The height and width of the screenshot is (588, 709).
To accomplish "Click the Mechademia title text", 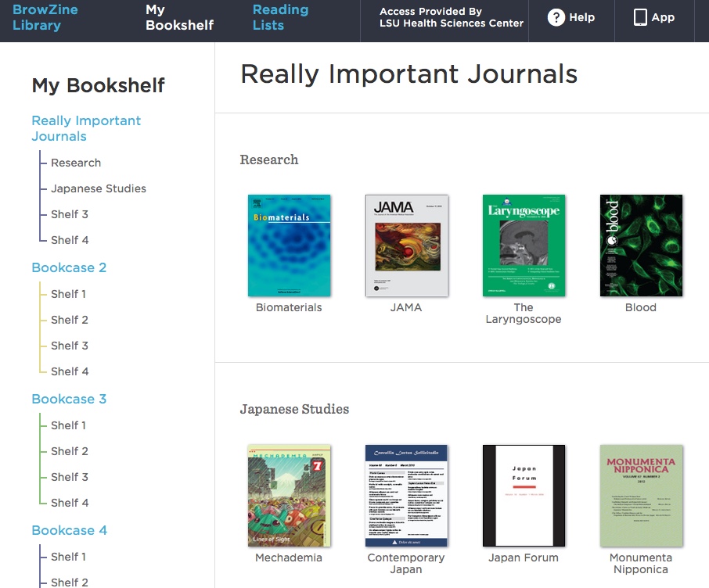I will [289, 558].
